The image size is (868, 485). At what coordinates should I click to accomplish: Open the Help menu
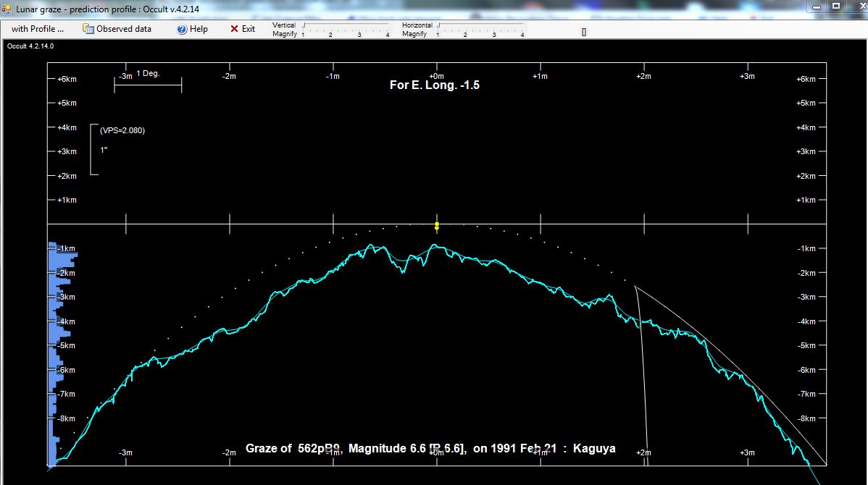pyautogui.click(x=193, y=29)
